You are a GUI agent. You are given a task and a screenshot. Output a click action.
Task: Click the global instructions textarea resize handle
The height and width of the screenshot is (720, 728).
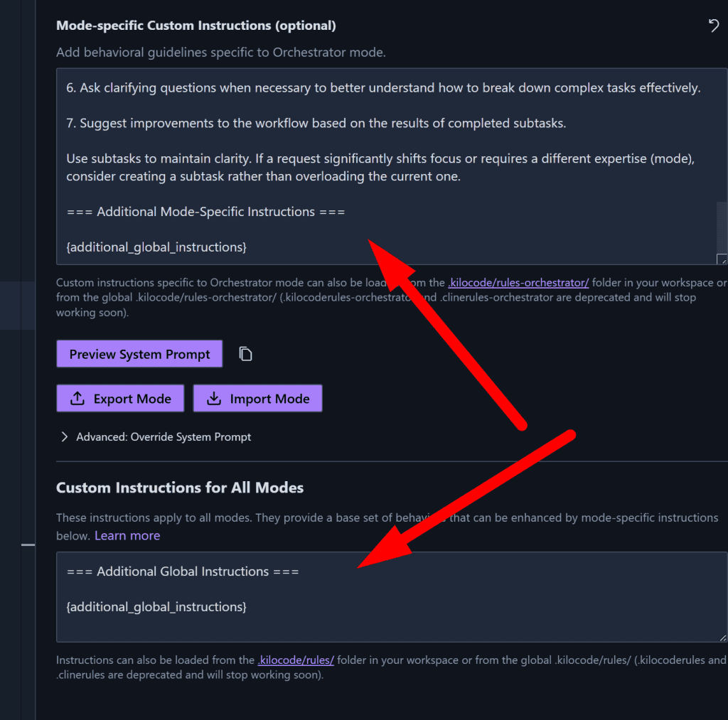point(723,638)
